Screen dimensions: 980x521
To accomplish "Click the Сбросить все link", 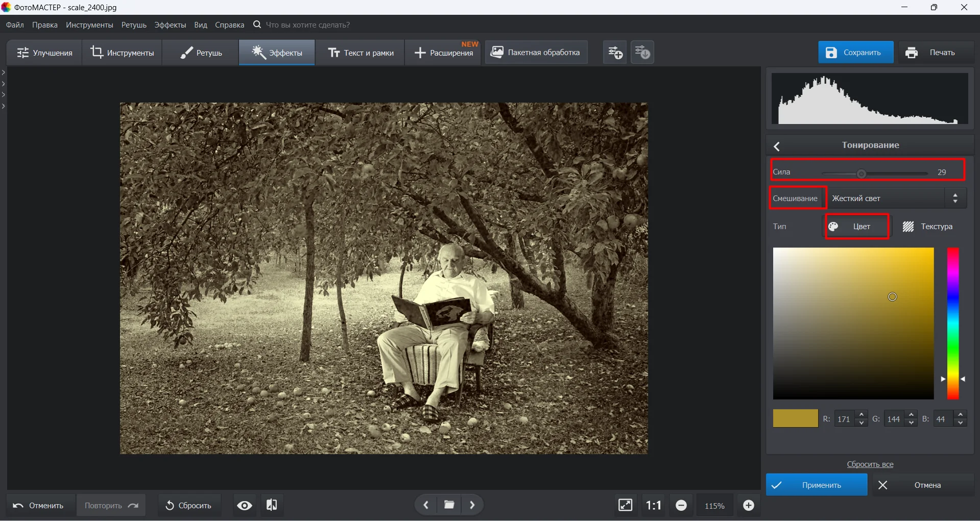I will point(870,464).
